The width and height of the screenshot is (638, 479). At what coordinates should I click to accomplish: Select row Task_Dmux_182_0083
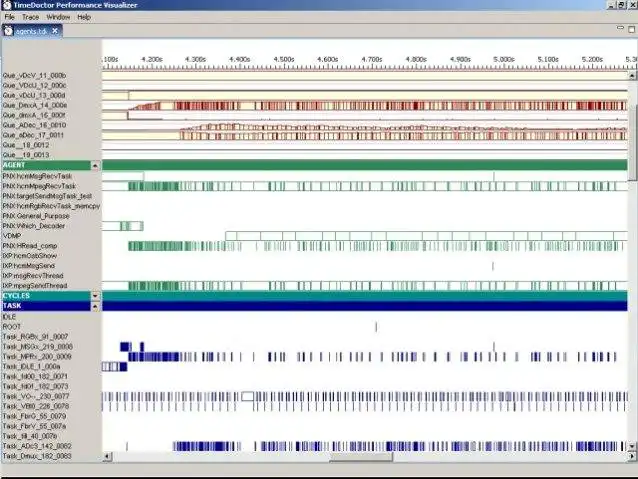(37, 456)
